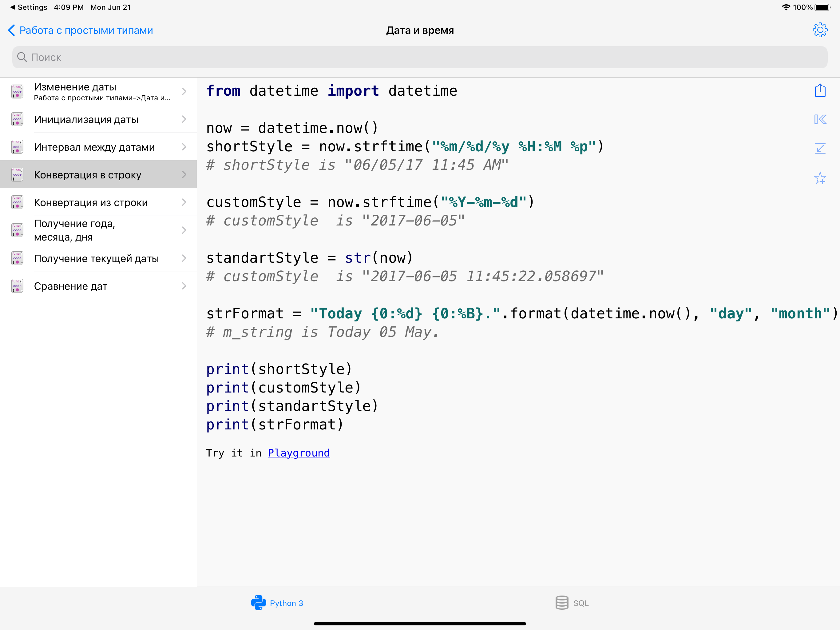Select Инициализация даты list item
Screen dimensions: 840x630
tap(98, 119)
